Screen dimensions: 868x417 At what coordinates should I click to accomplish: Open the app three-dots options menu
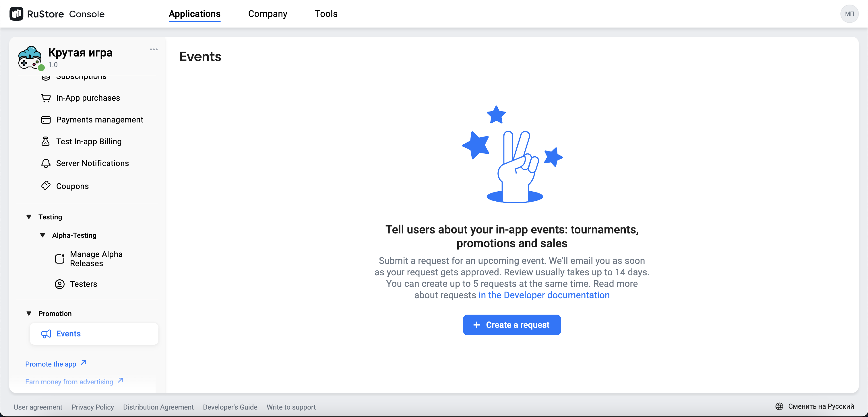coord(154,50)
